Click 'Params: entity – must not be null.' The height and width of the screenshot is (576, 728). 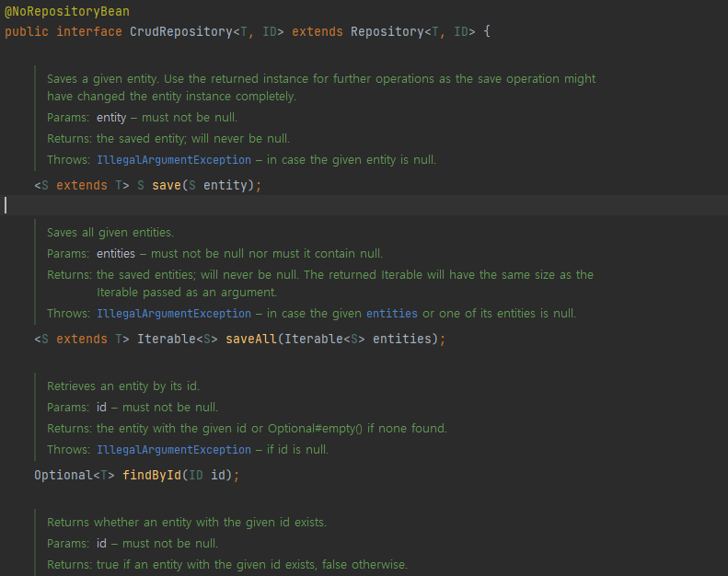[x=142, y=118]
